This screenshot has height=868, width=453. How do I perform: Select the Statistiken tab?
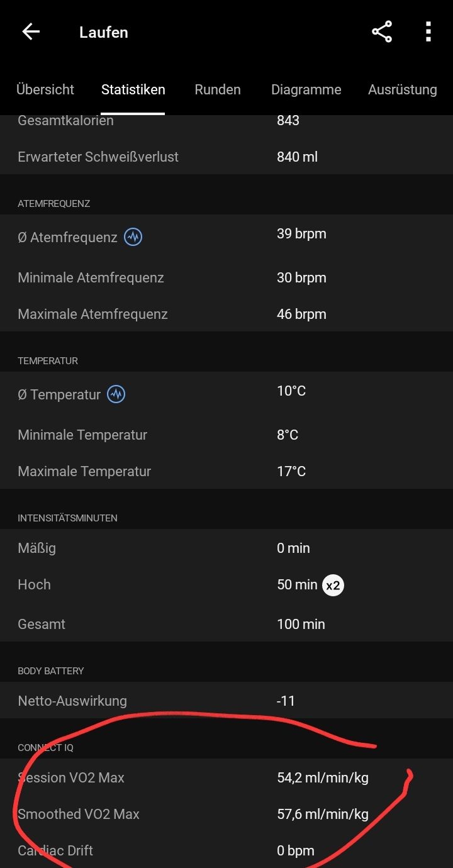click(x=133, y=89)
